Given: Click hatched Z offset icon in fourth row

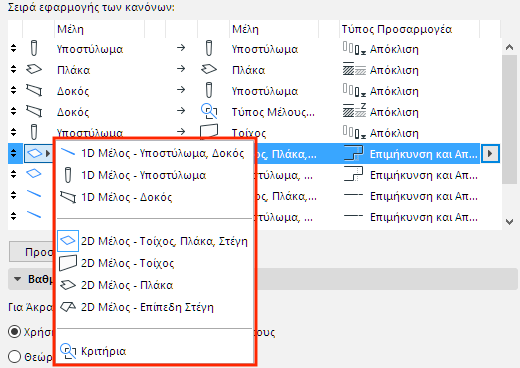Looking at the screenshot, I should click(354, 111).
